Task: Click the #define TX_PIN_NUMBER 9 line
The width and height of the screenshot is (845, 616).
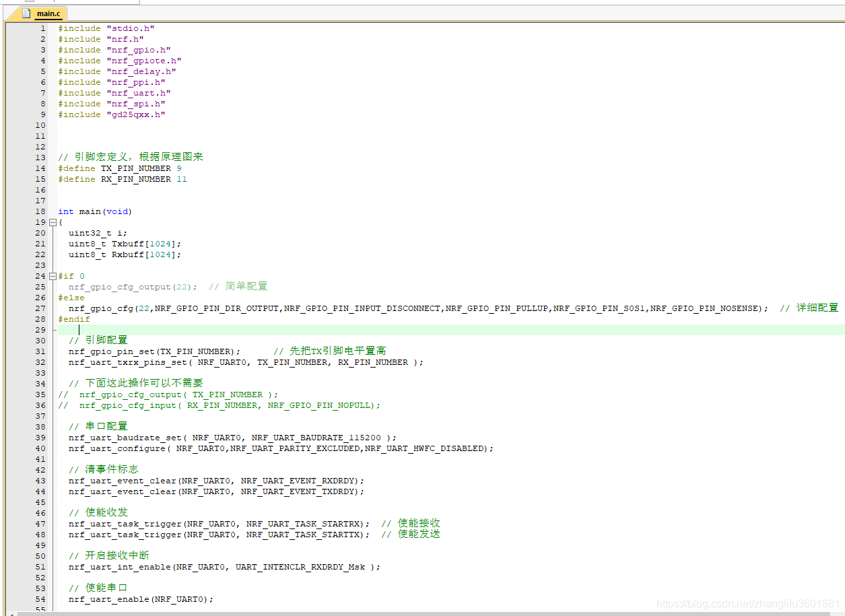Action: coord(120,168)
